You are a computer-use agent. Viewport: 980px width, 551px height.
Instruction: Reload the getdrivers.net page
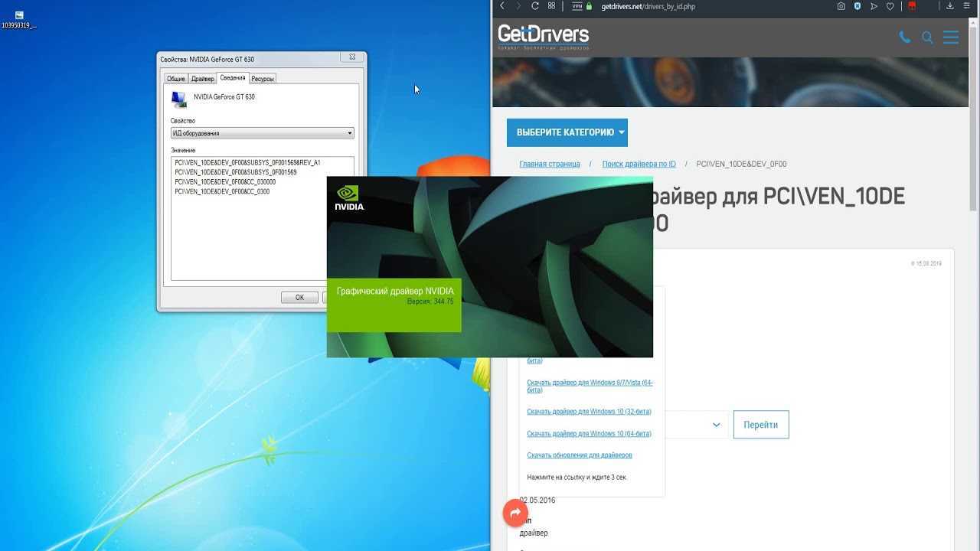535,6
